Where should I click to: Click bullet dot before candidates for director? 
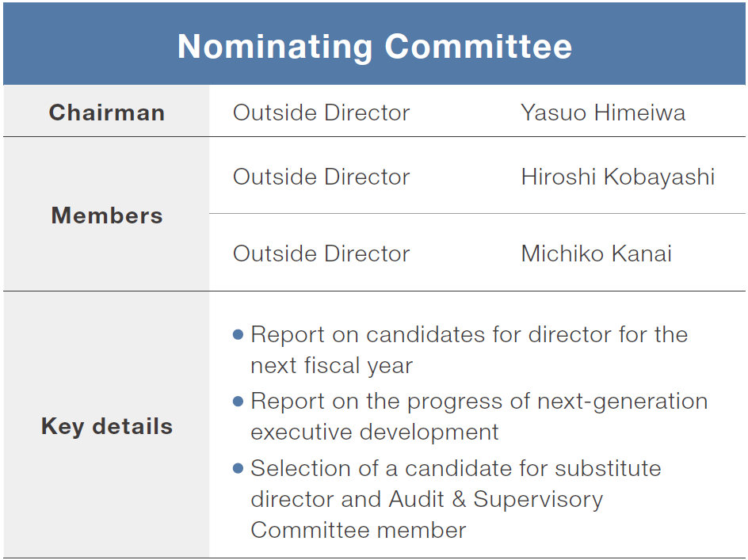238,335
